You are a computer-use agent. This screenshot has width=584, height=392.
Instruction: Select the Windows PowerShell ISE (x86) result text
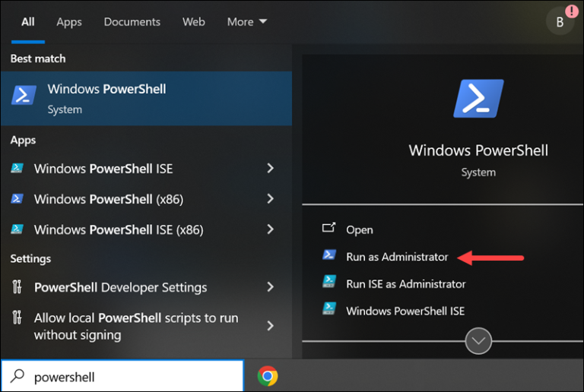tap(119, 230)
